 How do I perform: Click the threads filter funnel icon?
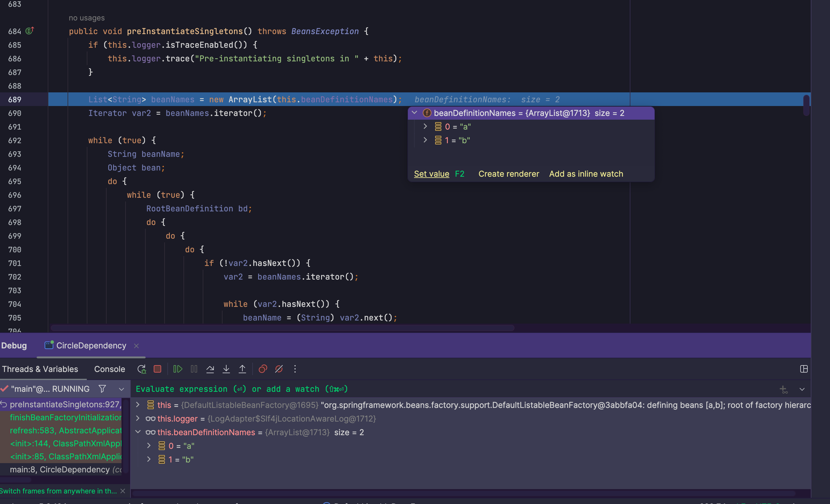click(x=102, y=389)
